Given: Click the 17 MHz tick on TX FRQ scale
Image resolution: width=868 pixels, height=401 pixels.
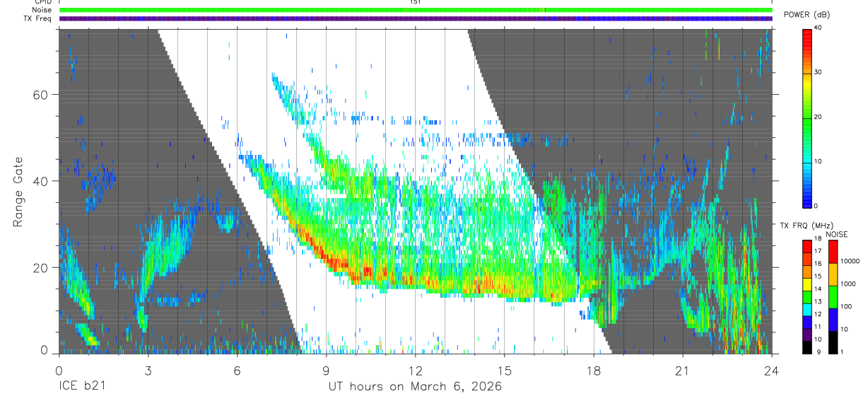Looking at the screenshot, I should coord(819,251).
